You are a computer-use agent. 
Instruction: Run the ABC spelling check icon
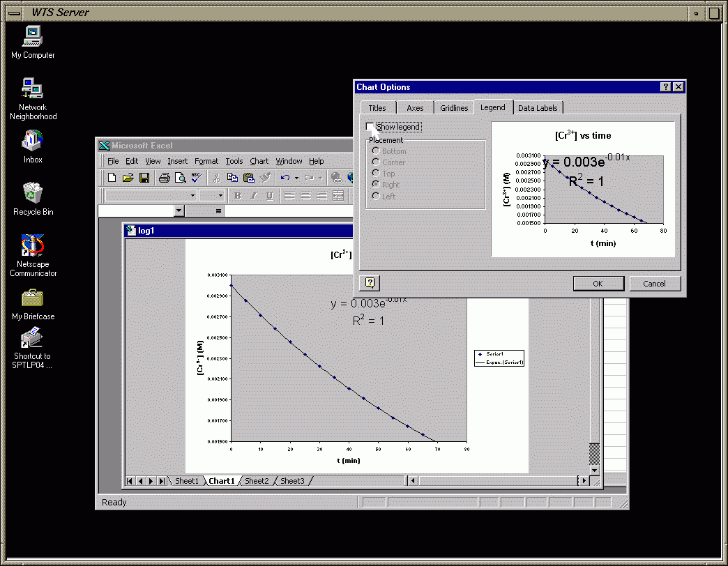[197, 178]
